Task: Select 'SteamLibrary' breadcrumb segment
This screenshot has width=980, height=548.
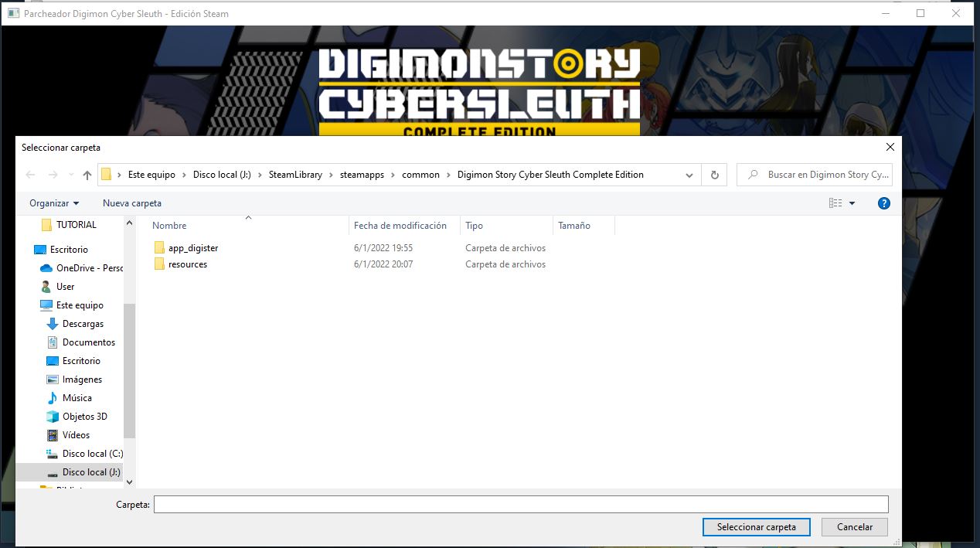Action: (295, 175)
